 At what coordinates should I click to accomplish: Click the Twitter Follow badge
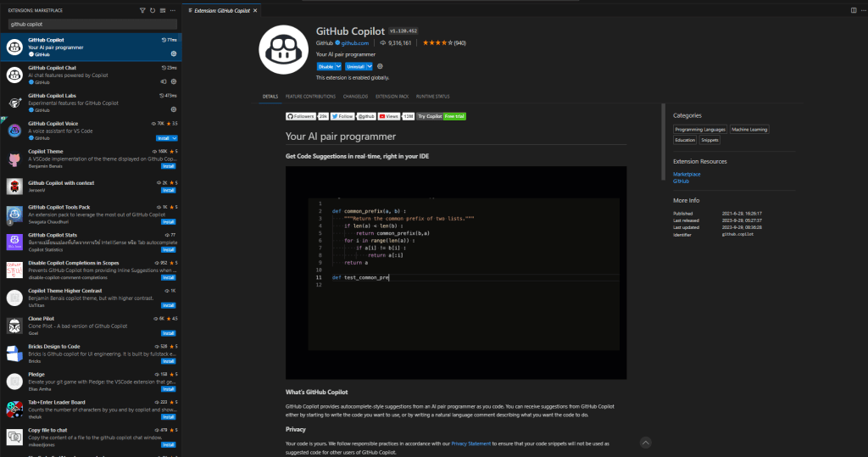tap(353, 116)
